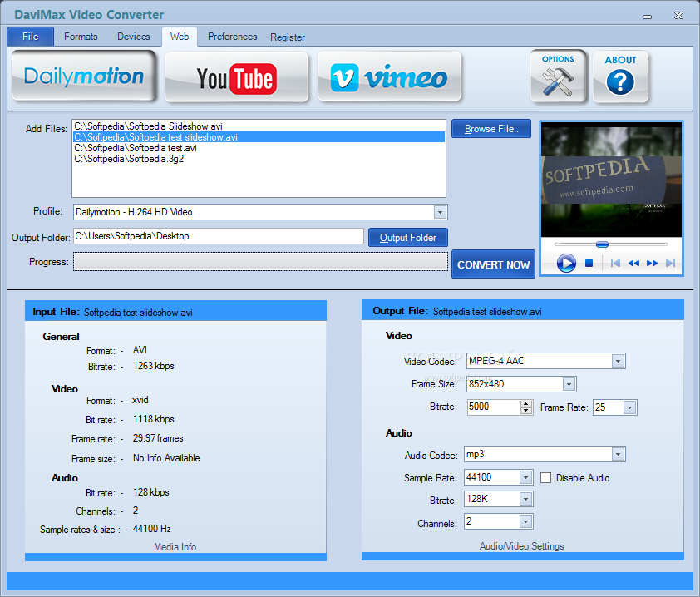Select Softpedia test.avi in file list
Screen dimensions: 700x597
(x=259, y=148)
